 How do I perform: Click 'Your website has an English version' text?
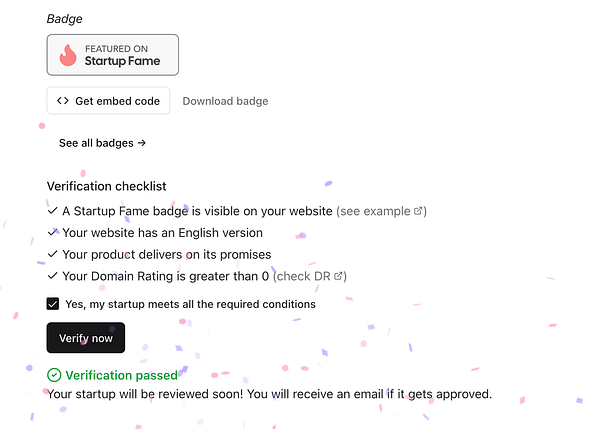tap(163, 233)
